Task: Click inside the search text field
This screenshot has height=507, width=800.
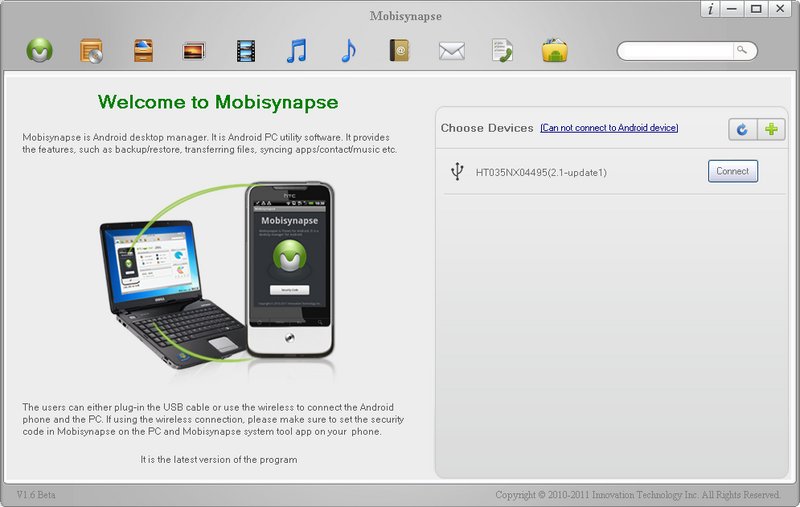Action: (x=675, y=50)
